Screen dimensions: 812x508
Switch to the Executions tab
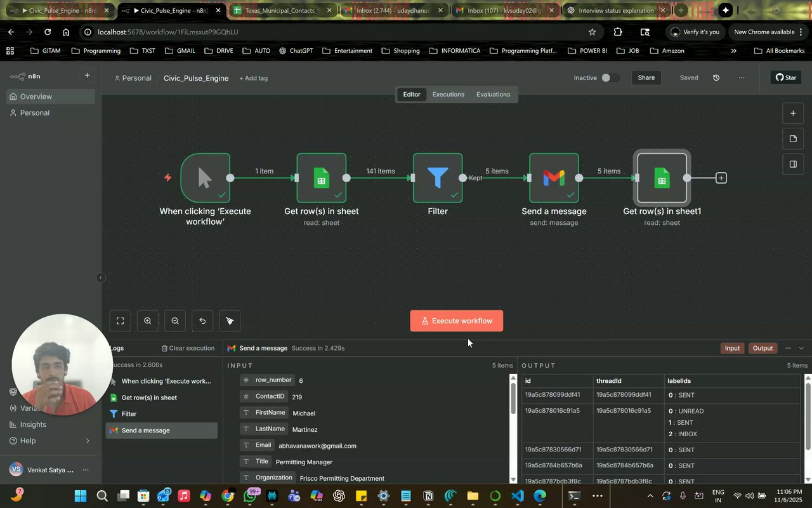[x=449, y=94]
